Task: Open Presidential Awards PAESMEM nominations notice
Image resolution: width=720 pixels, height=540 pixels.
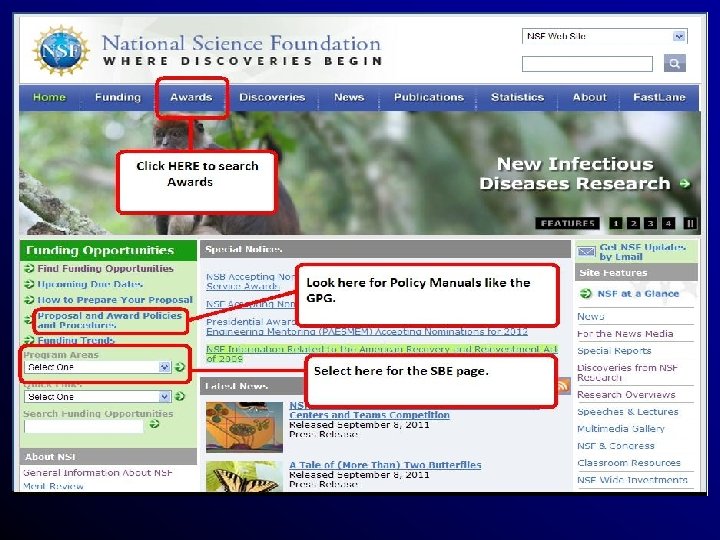Action: tap(366, 327)
